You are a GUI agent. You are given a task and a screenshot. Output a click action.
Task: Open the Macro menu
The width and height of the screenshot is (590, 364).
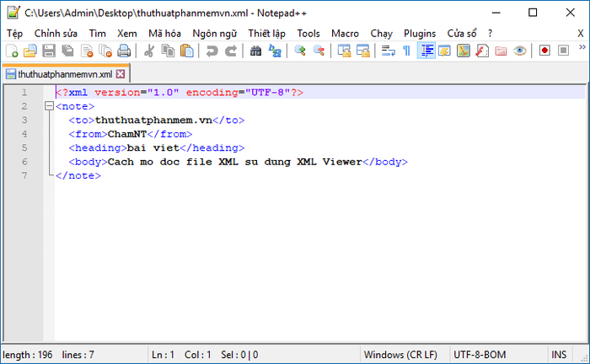point(345,34)
